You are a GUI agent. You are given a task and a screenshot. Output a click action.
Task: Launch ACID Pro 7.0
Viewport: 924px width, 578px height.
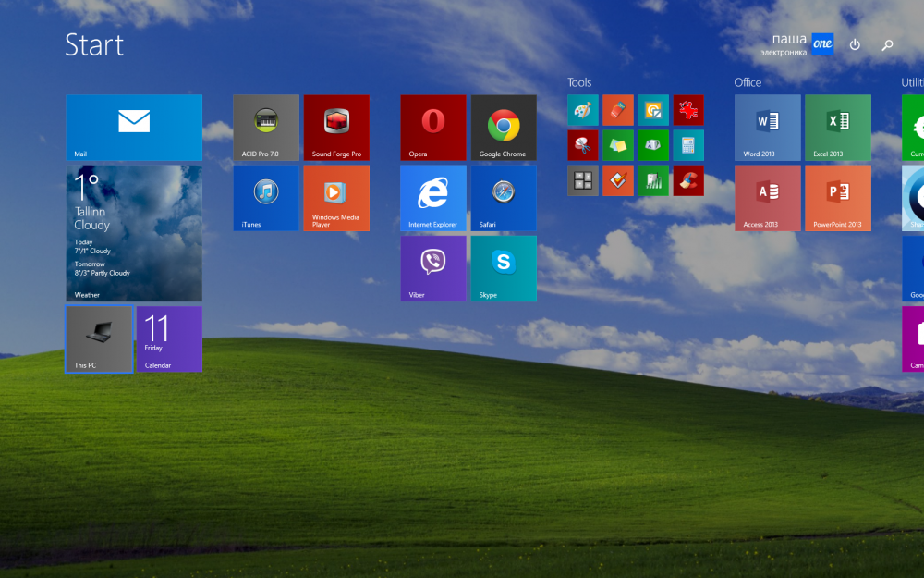tap(266, 128)
